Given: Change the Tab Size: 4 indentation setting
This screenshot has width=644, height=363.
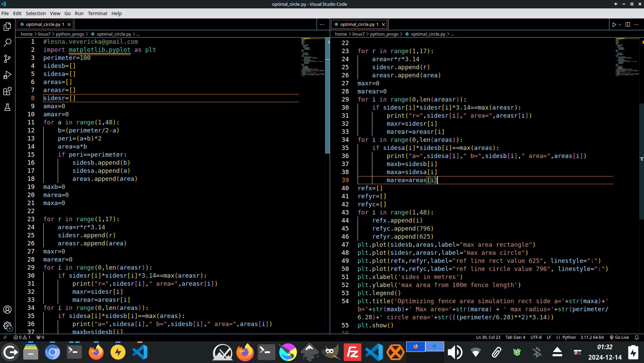Looking at the screenshot, I should [515, 337].
